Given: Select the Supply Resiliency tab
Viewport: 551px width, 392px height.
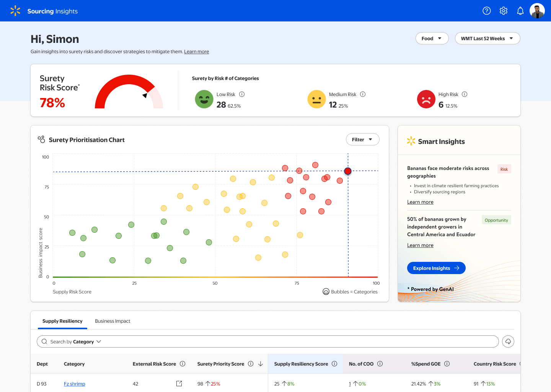Looking at the screenshot, I should [x=62, y=321].
